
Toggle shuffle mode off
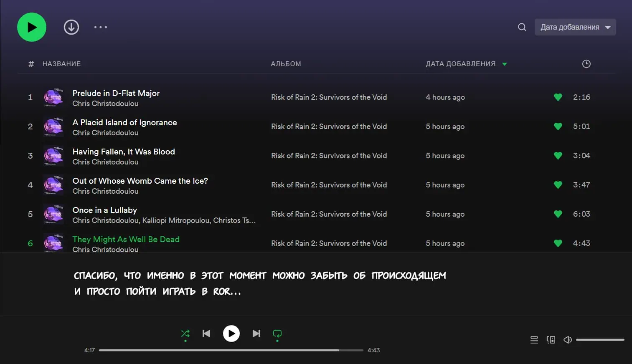[x=185, y=334]
